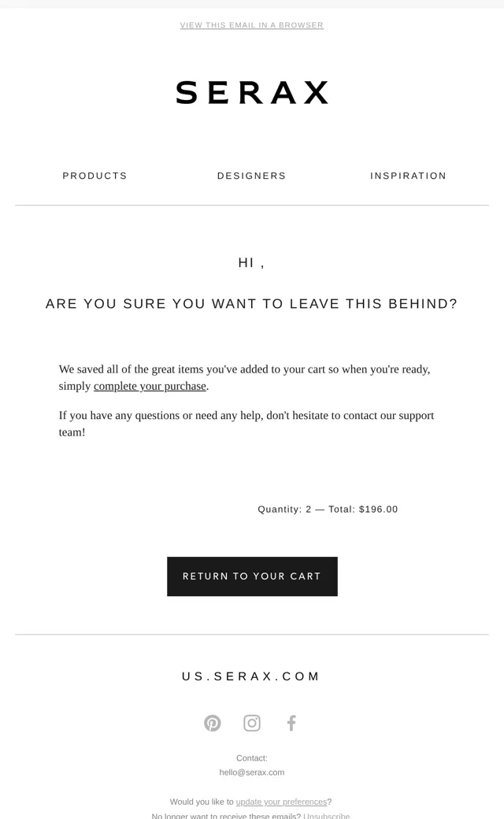Click the support team paragraph text
The height and width of the screenshot is (819, 504).
[x=246, y=424]
